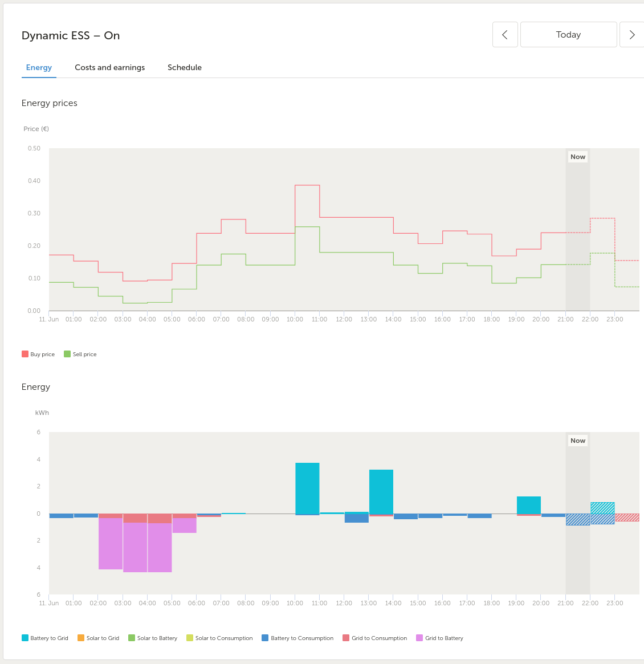Toggle Solar to Consumption legend entry
The height and width of the screenshot is (664, 644).
219,638
